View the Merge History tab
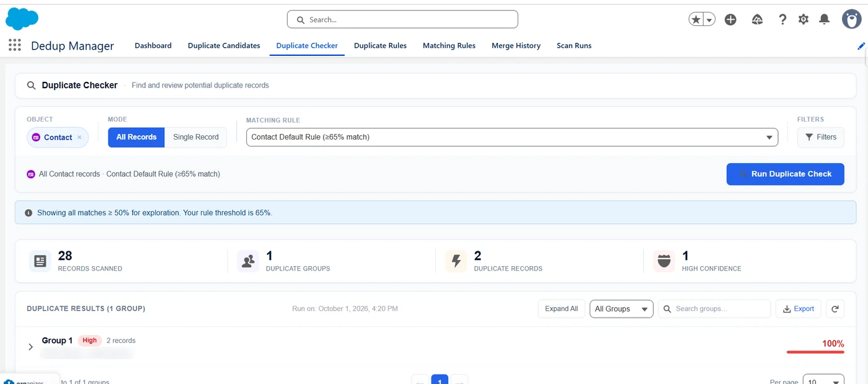 [x=516, y=45]
